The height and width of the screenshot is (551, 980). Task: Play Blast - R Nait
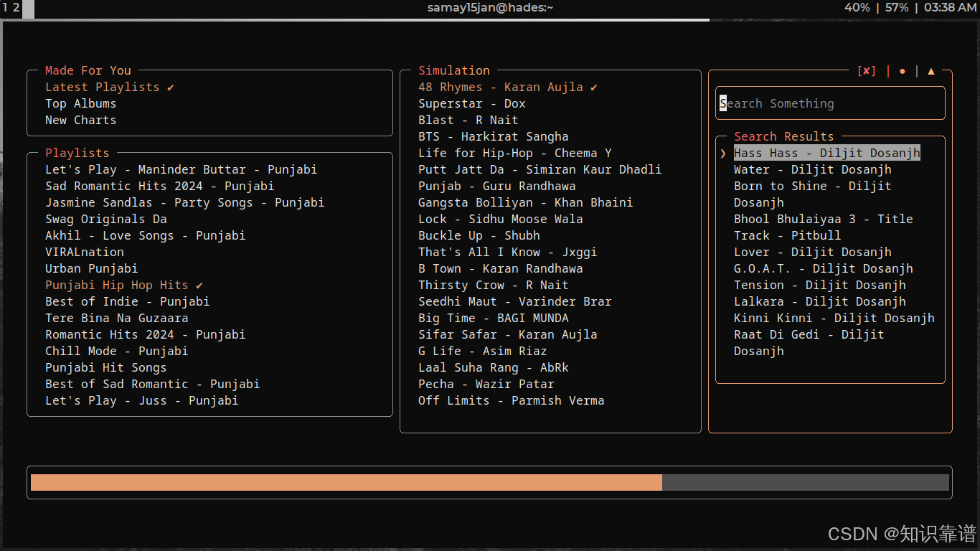pos(468,120)
